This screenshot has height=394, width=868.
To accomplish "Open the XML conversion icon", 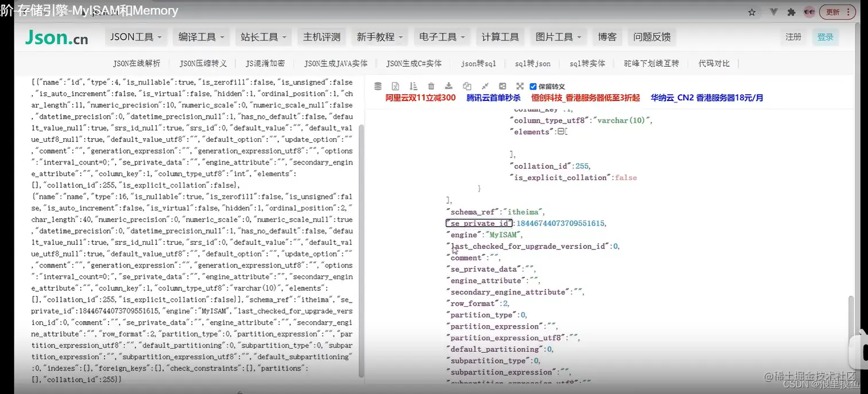I will coord(396,85).
